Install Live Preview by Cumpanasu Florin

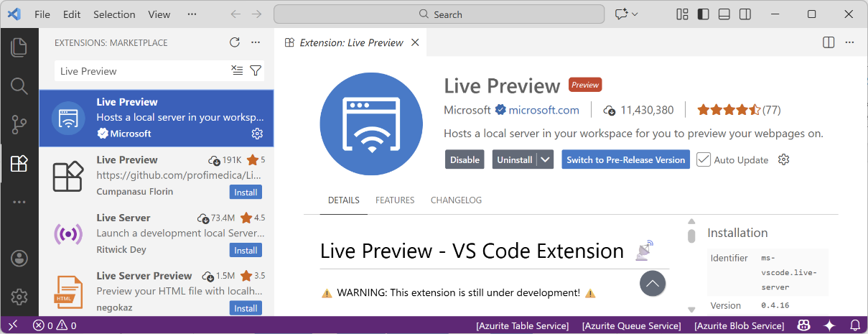246,192
